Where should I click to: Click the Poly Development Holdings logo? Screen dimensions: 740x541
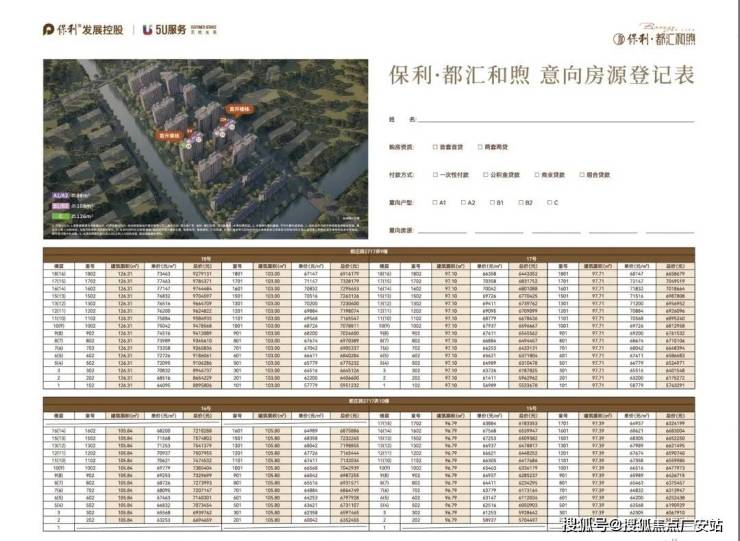tap(83, 30)
